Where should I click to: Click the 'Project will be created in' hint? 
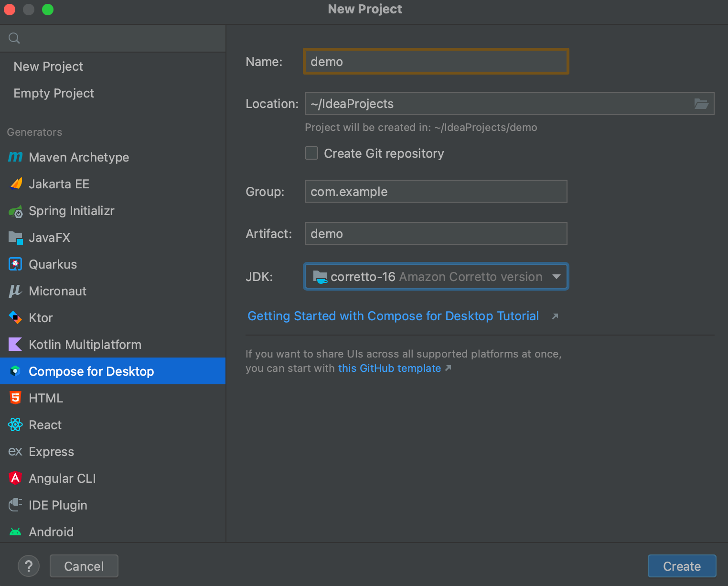tap(421, 127)
